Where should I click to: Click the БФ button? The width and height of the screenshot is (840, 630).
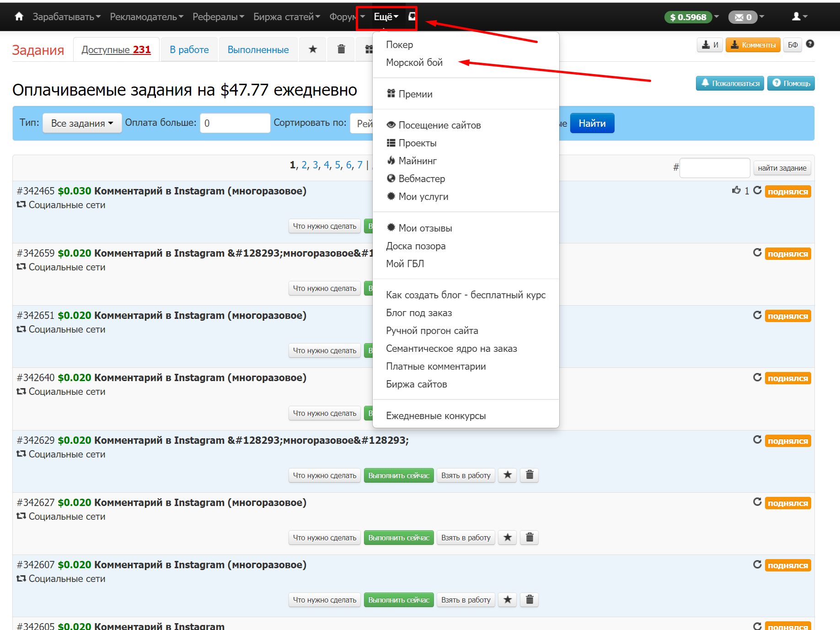pos(793,45)
